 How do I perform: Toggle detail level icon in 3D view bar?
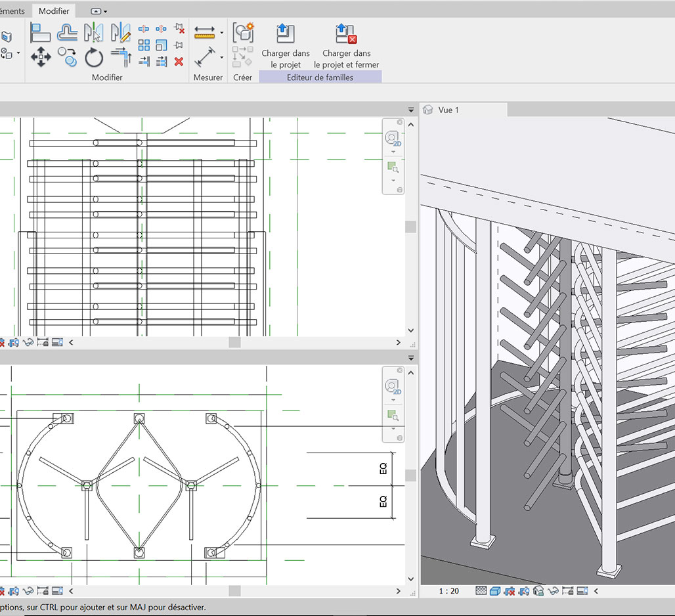[x=481, y=591]
